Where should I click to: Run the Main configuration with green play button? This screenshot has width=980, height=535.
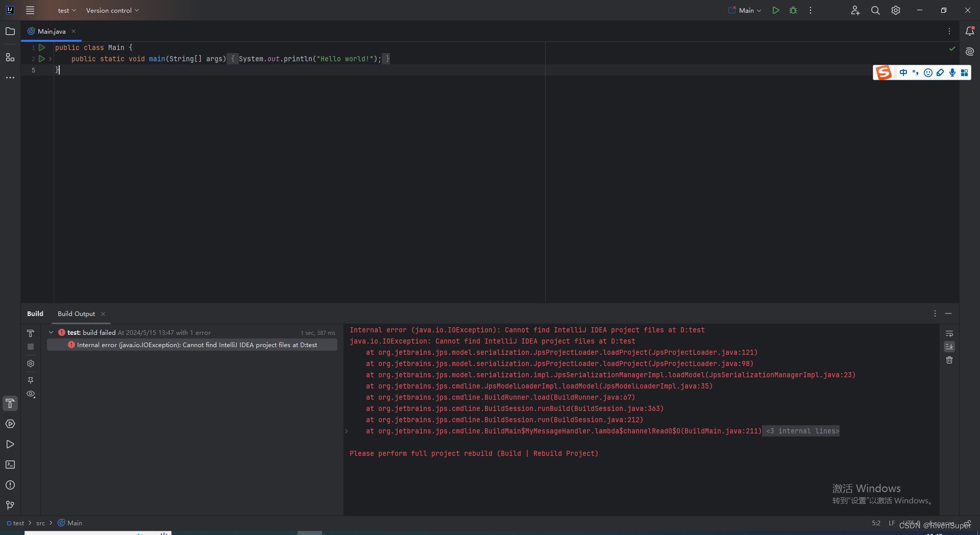coord(776,10)
